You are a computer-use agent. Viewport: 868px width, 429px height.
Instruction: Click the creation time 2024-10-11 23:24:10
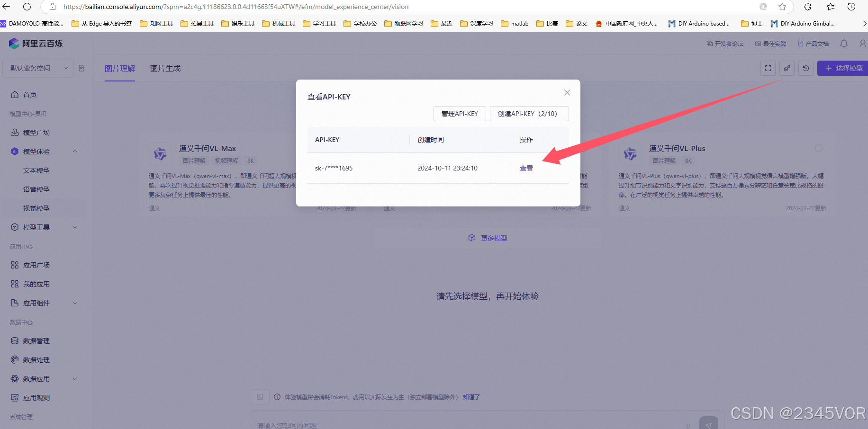447,168
